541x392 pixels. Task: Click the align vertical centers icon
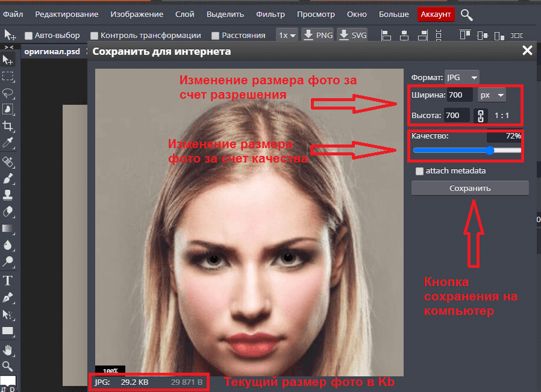(x=483, y=35)
